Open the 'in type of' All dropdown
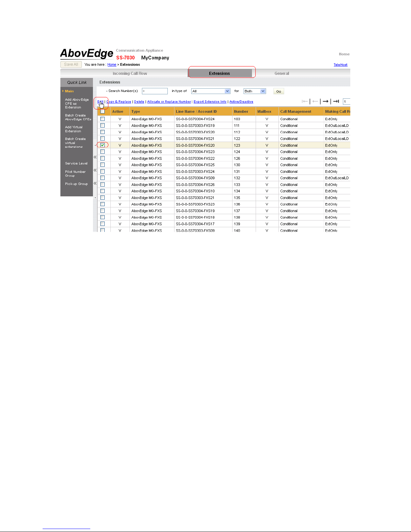Image resolution: width=411 pixels, height=532 pixels. pyautogui.click(x=211, y=91)
